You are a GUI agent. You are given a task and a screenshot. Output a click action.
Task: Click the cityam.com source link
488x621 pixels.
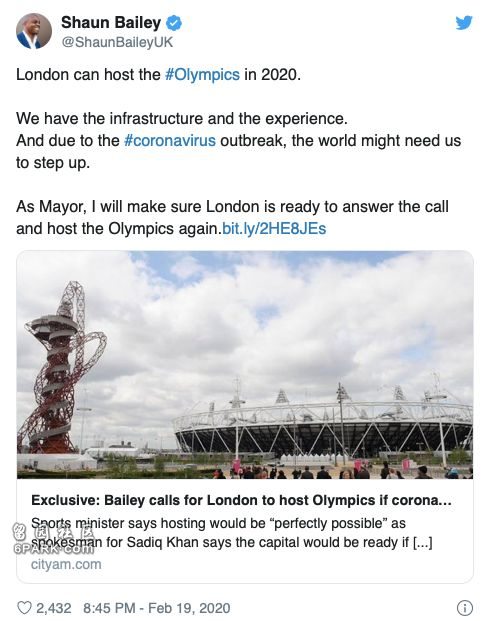pos(66,564)
